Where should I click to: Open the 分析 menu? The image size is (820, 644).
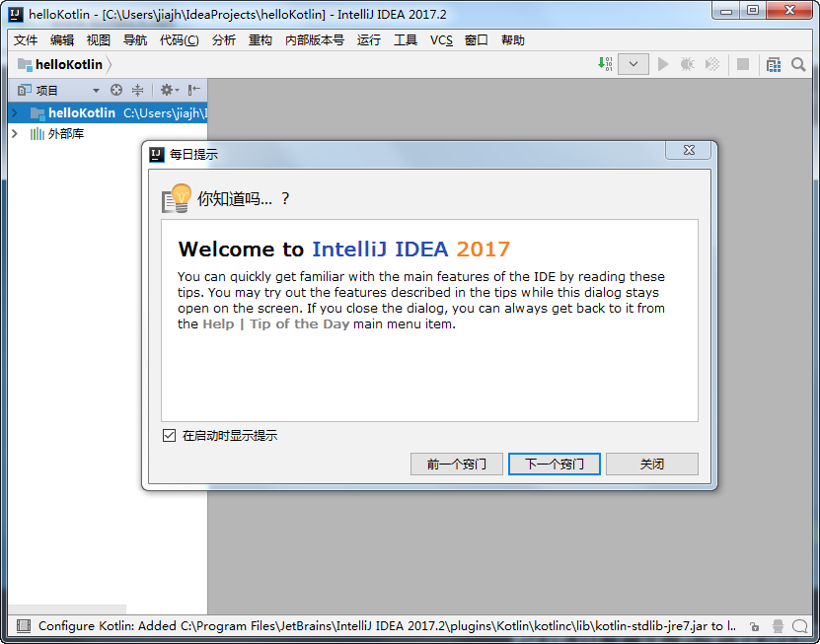224,40
